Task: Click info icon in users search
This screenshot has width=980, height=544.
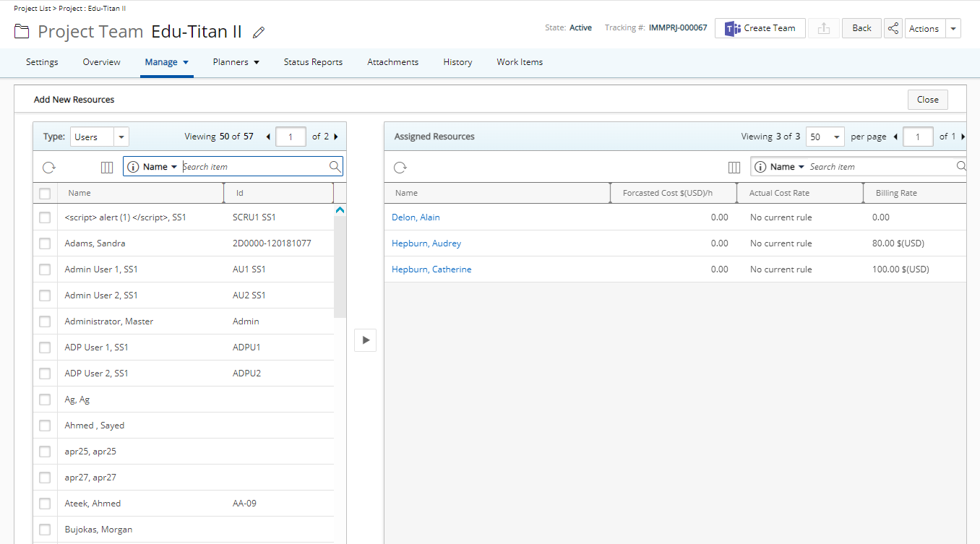Action: [133, 167]
